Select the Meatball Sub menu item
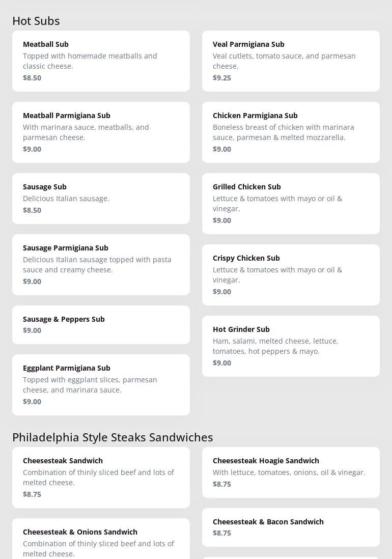392x559 pixels. tap(101, 61)
